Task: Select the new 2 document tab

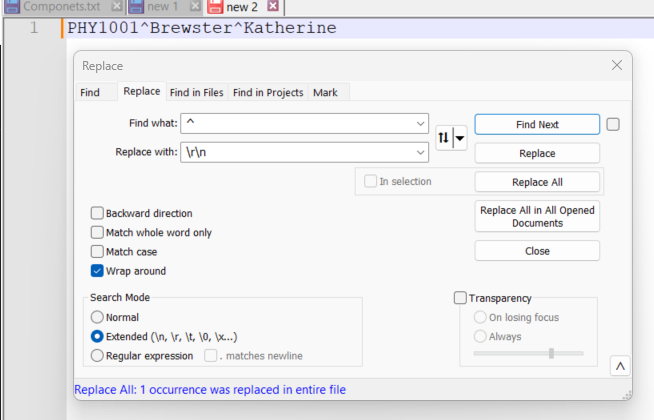Action: 242,7
